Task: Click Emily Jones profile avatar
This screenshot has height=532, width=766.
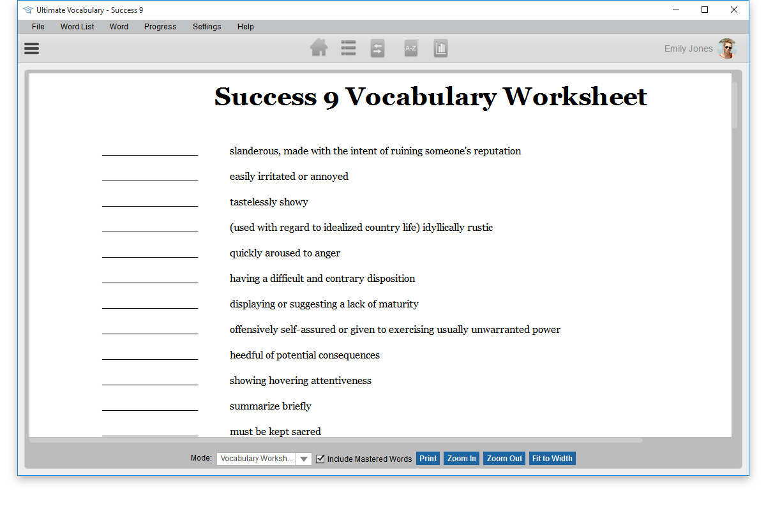Action: pos(726,48)
